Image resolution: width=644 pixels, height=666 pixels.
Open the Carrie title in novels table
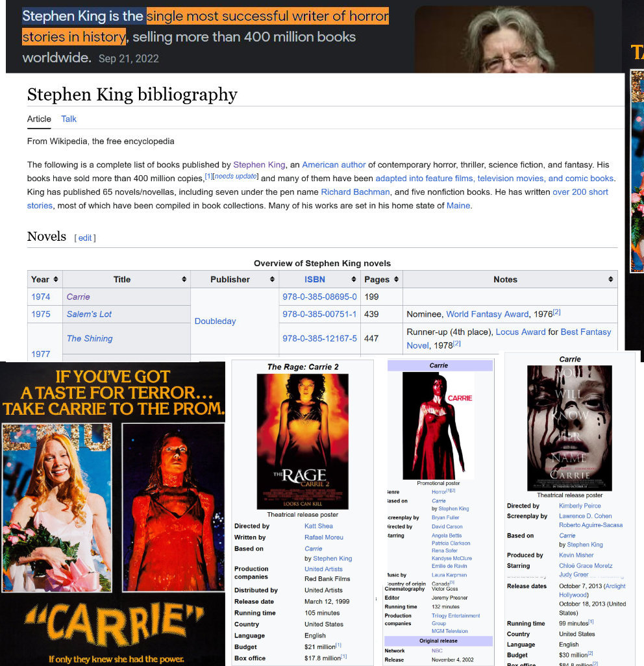[78, 297]
